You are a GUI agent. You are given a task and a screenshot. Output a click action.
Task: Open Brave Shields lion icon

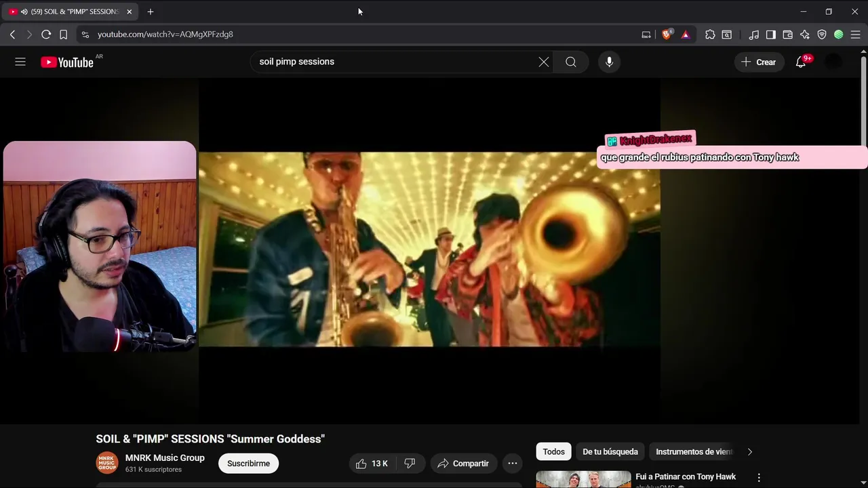[x=667, y=34]
